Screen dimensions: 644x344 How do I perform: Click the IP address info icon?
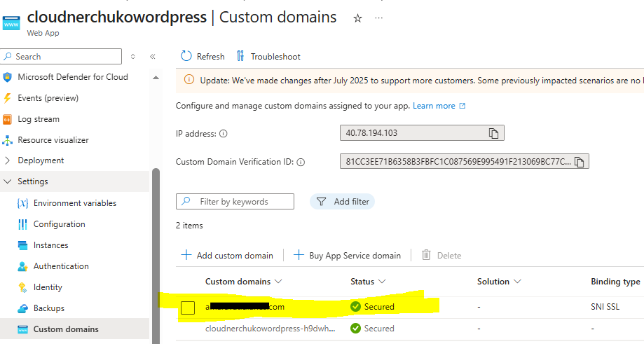pyautogui.click(x=224, y=134)
